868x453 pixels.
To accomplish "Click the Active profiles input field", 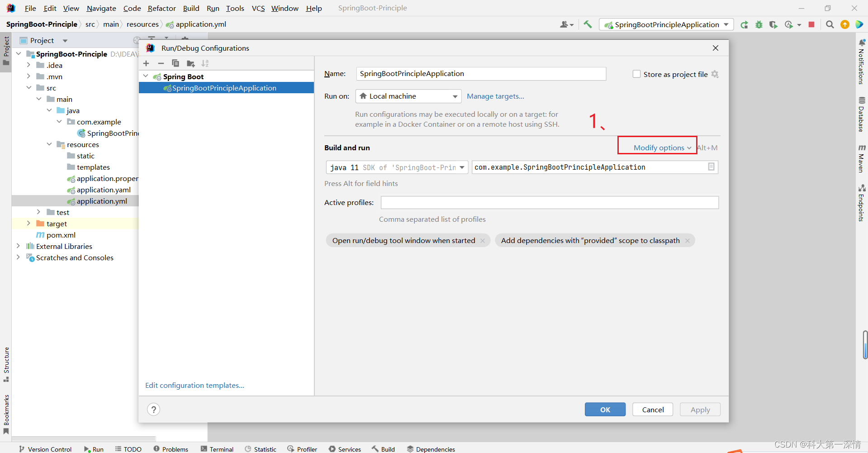I will click(x=550, y=202).
